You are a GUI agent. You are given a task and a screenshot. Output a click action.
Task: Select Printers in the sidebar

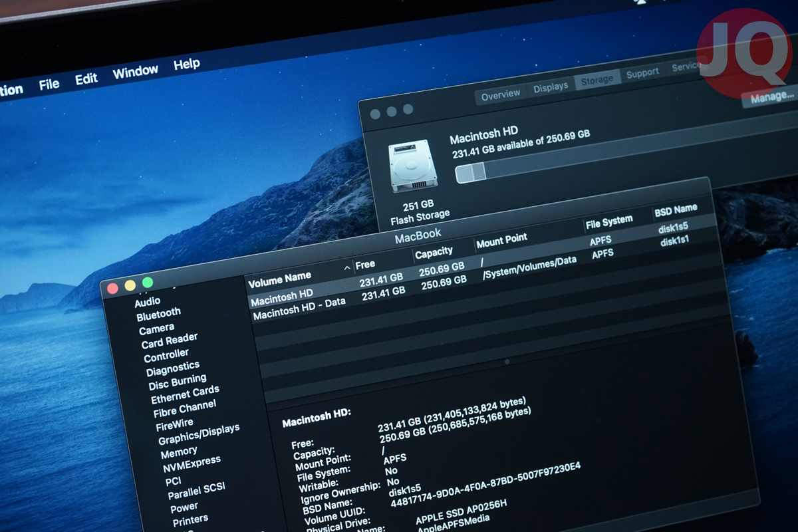tap(190, 520)
